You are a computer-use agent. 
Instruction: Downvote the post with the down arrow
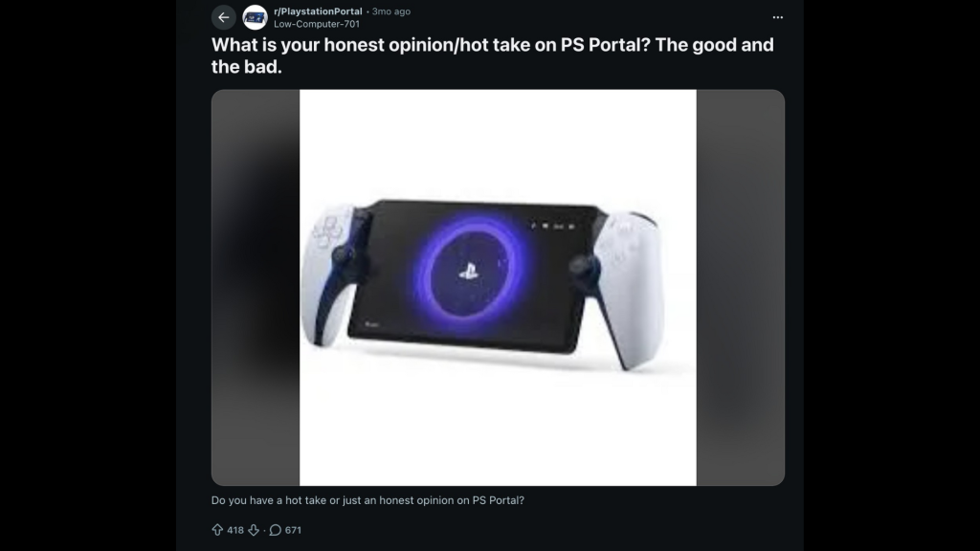pos(253,530)
